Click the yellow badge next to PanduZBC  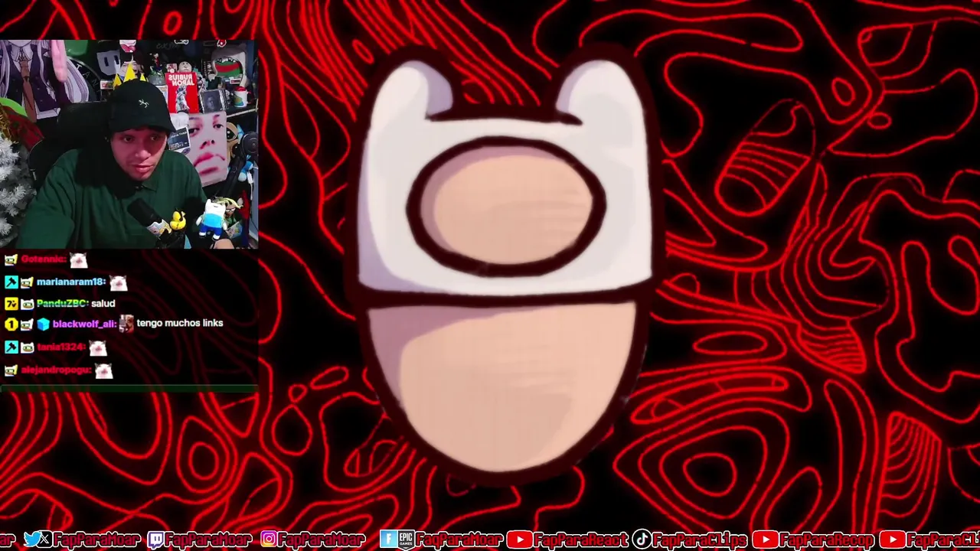tap(11, 304)
